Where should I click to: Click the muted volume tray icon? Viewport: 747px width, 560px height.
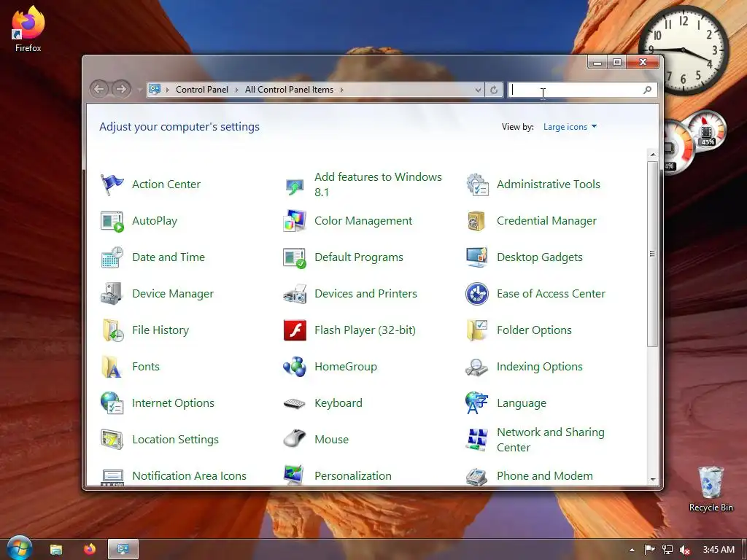685,550
